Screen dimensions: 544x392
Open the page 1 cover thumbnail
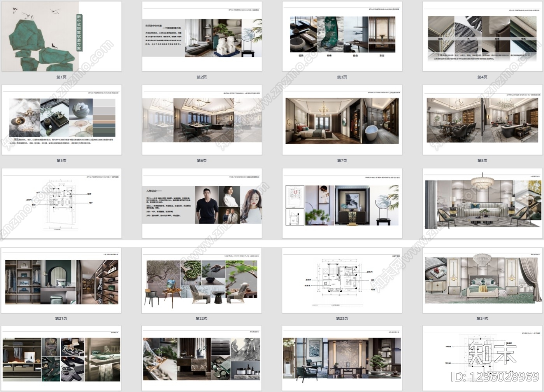click(61, 36)
